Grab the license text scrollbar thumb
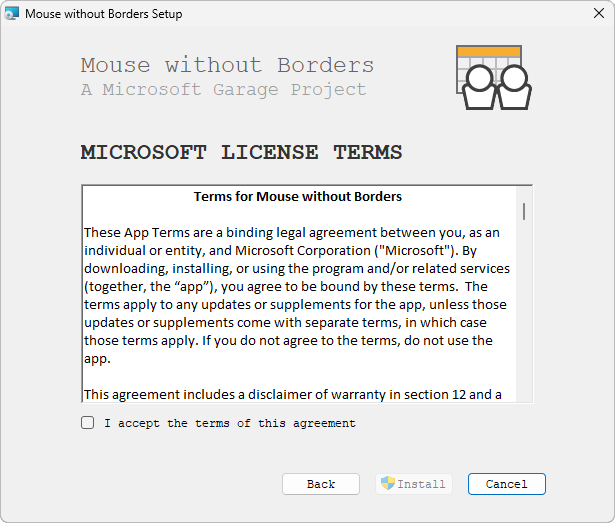 pyautogui.click(x=524, y=211)
